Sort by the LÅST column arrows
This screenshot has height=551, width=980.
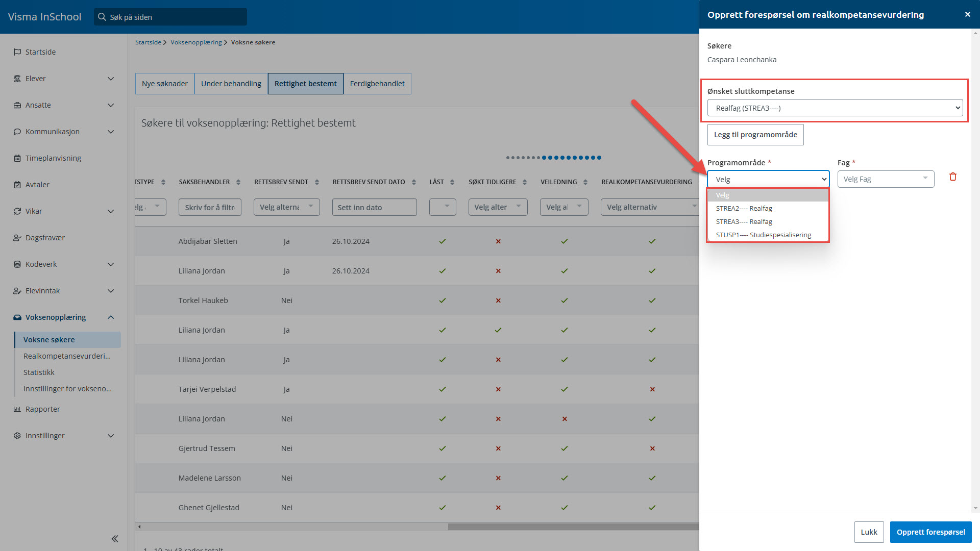[x=452, y=182]
